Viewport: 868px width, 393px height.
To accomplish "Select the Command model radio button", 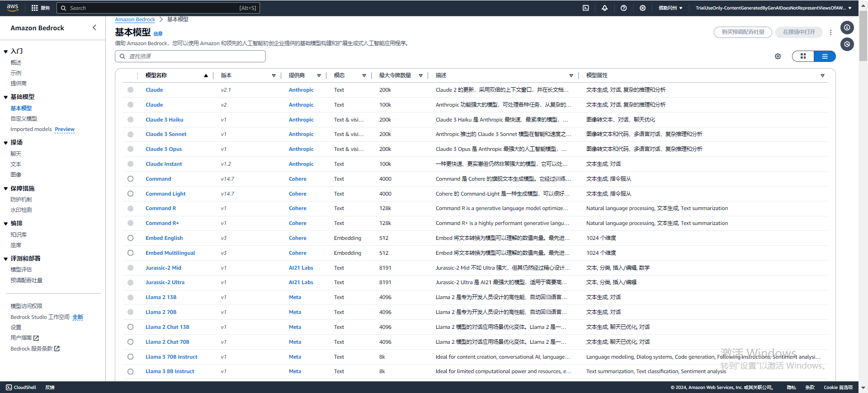I will [x=130, y=179].
